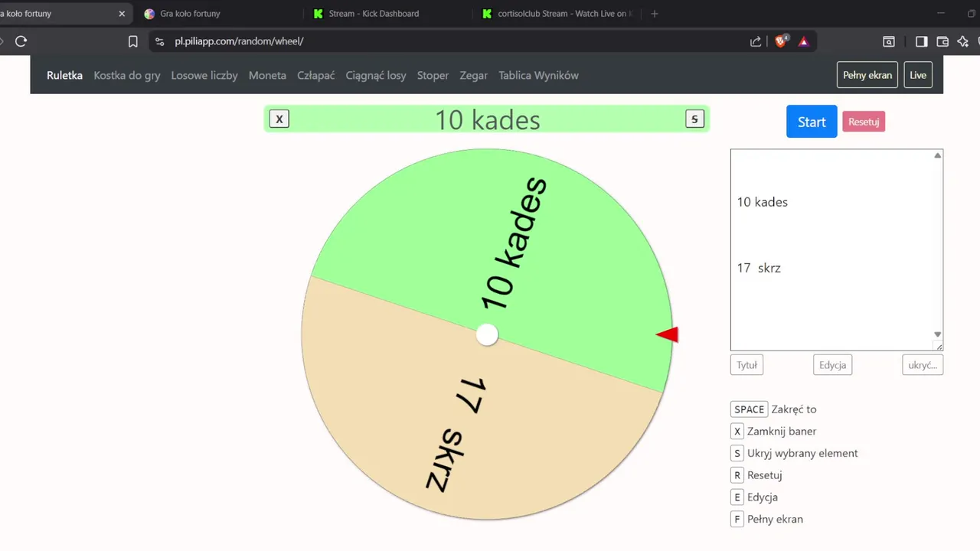The image size is (980, 551).
Task: Click the R Resetuj shortcut hint
Action: click(756, 475)
